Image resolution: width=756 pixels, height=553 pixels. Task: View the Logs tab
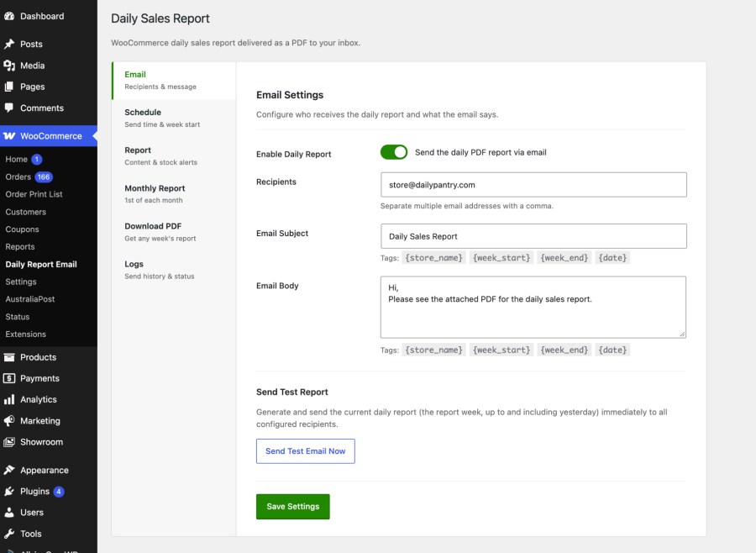click(174, 269)
